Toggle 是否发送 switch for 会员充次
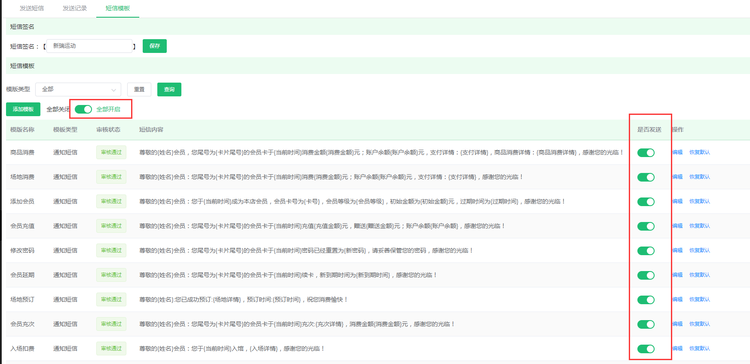This screenshot has height=364, width=750. coord(646,324)
